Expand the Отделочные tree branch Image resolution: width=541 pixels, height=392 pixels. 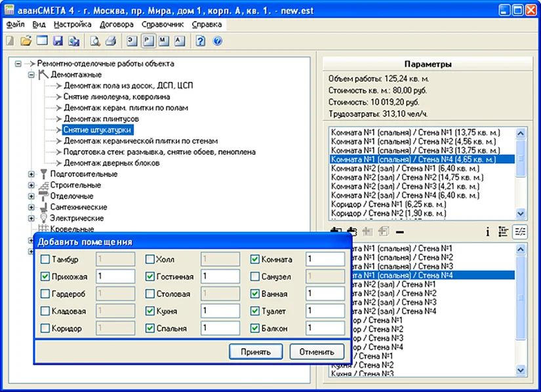[31, 196]
